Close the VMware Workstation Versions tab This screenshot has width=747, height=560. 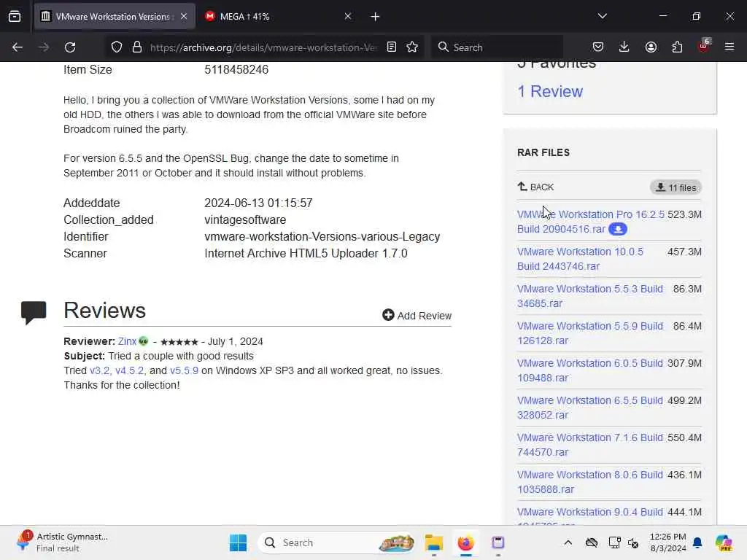click(x=184, y=16)
